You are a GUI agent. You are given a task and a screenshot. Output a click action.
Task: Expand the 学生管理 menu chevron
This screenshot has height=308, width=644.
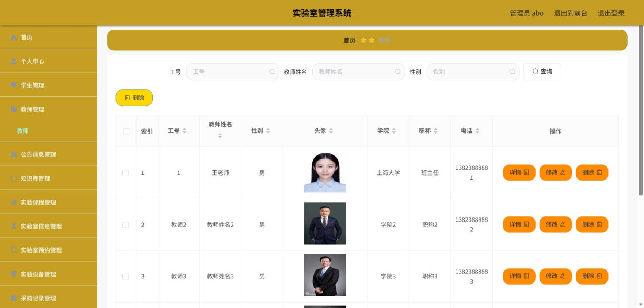87,84
